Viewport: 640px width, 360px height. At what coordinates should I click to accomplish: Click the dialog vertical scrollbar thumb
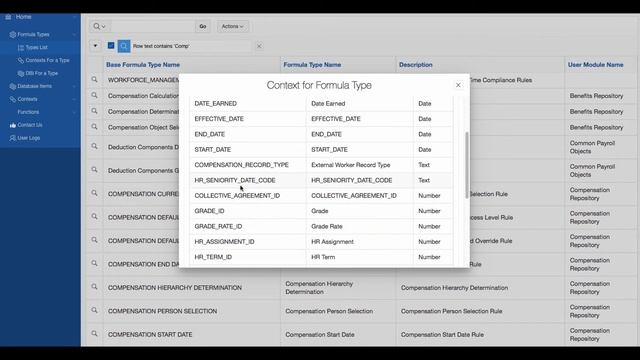click(x=467, y=165)
